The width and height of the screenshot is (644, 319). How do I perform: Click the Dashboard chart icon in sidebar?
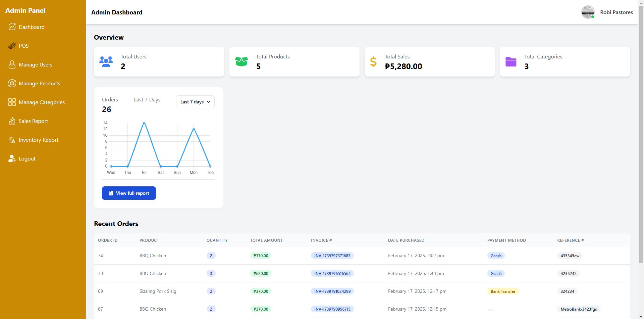(12, 27)
